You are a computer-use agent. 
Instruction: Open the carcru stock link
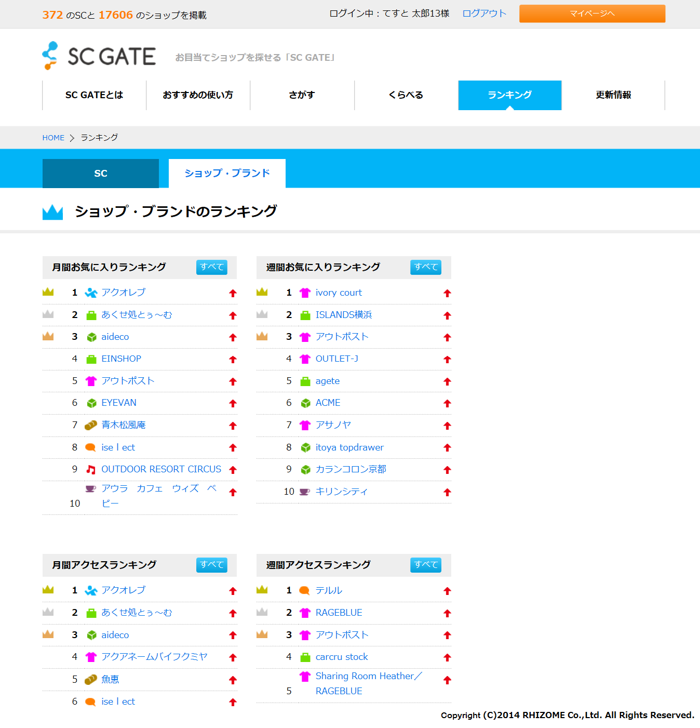pyautogui.click(x=342, y=657)
